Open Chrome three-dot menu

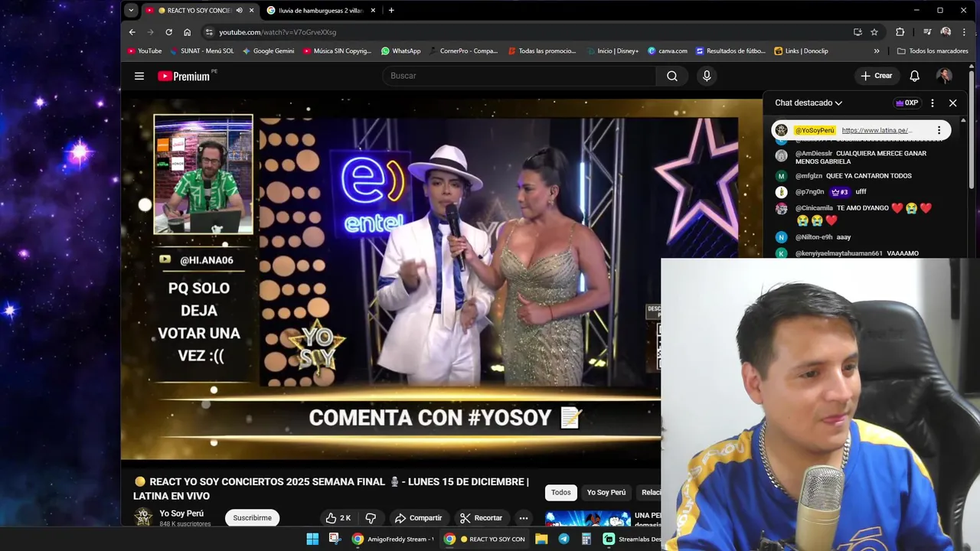pos(964,32)
